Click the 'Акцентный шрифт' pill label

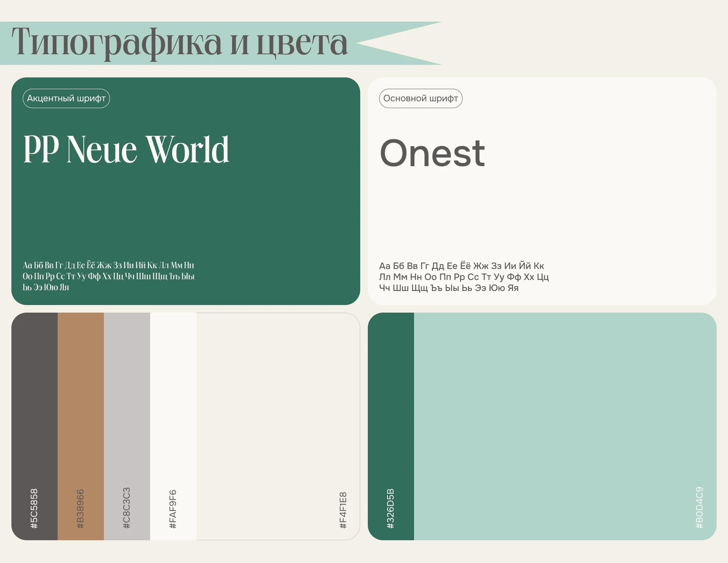[66, 99]
